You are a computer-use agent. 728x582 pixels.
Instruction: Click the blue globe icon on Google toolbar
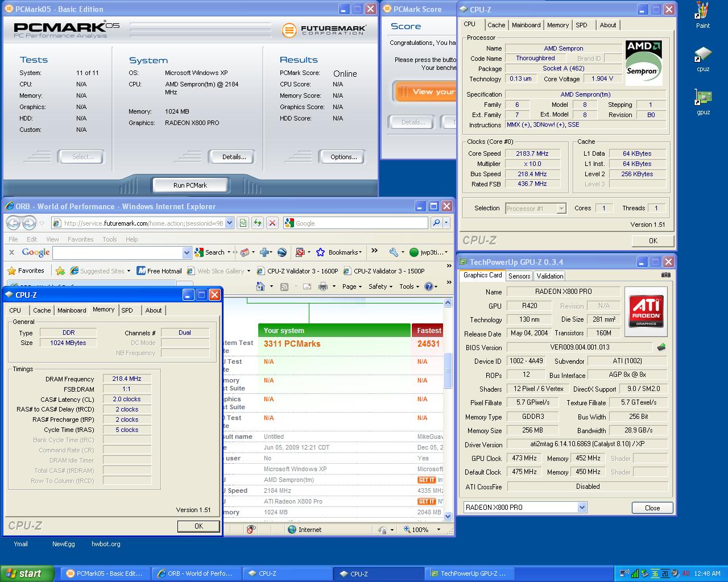[282, 252]
